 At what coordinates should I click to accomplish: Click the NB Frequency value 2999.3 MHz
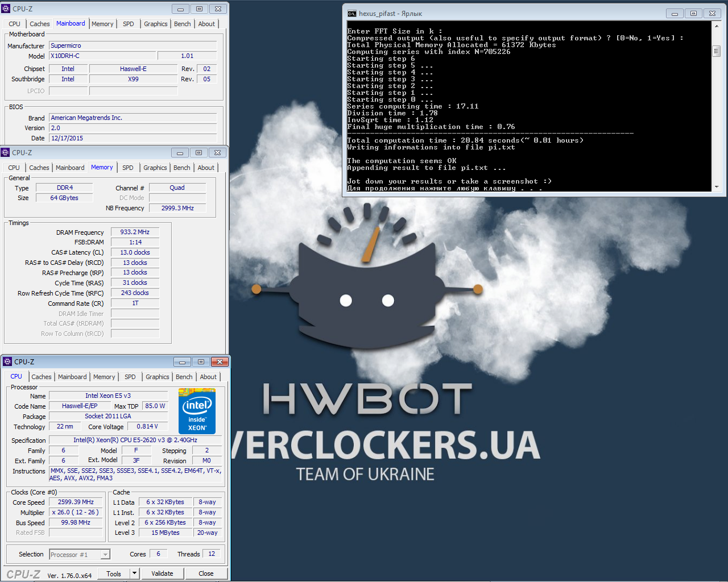tap(177, 208)
